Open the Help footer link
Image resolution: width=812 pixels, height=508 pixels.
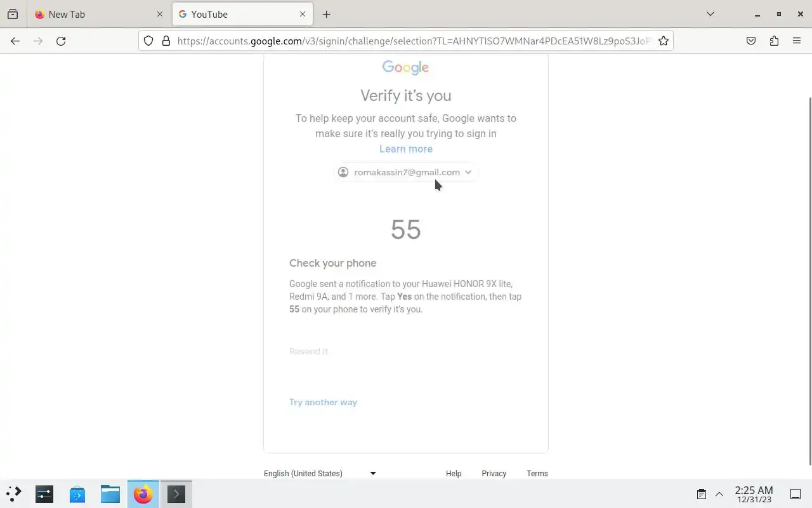coord(454,473)
